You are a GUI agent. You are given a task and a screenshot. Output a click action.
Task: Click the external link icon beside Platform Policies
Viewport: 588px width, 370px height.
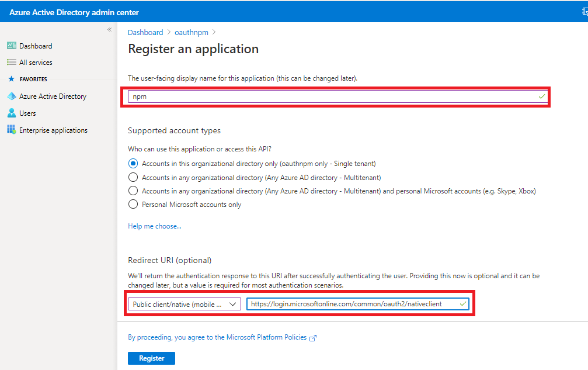[x=313, y=338]
